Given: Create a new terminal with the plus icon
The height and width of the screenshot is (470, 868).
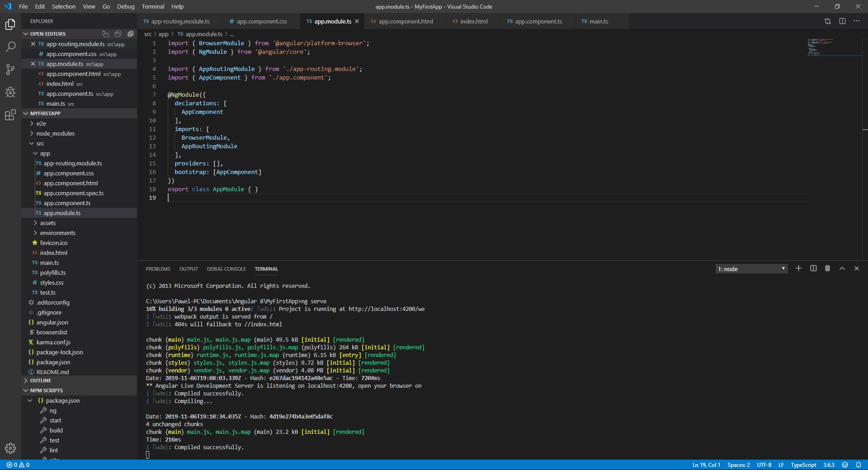Looking at the screenshot, I should (x=799, y=268).
